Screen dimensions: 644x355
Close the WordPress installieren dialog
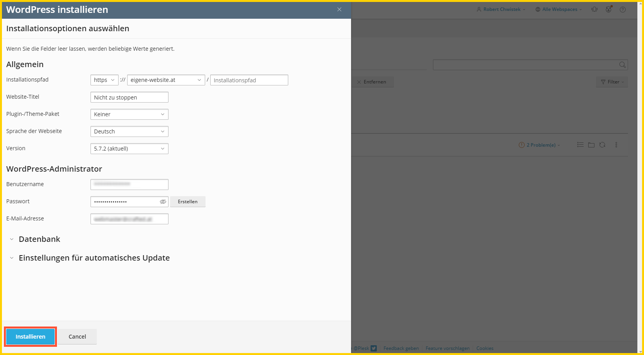pos(339,9)
